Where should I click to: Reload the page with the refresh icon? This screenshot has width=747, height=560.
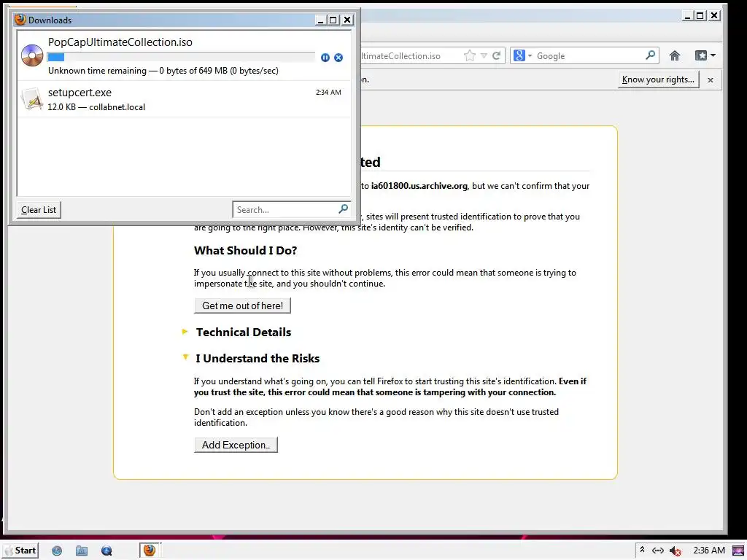point(496,55)
